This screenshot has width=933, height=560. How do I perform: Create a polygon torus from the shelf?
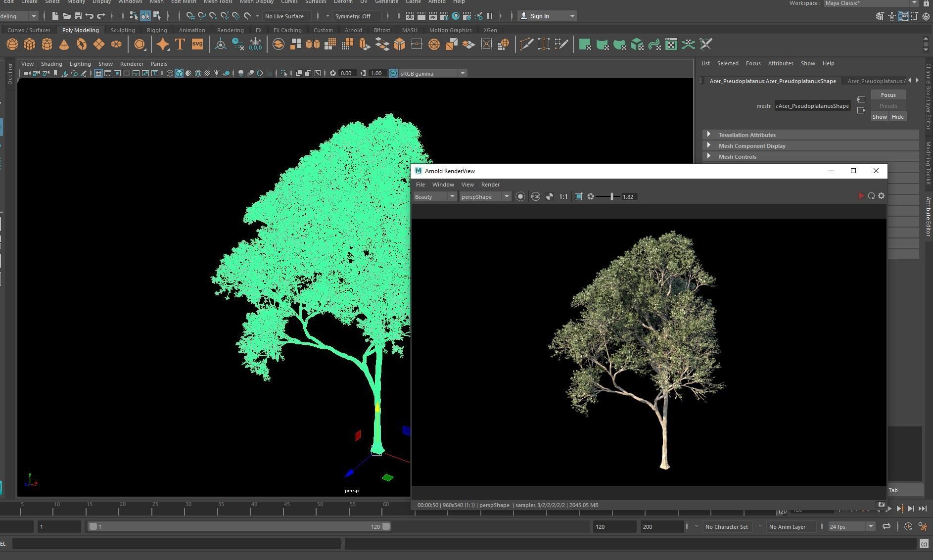pyautogui.click(x=82, y=45)
